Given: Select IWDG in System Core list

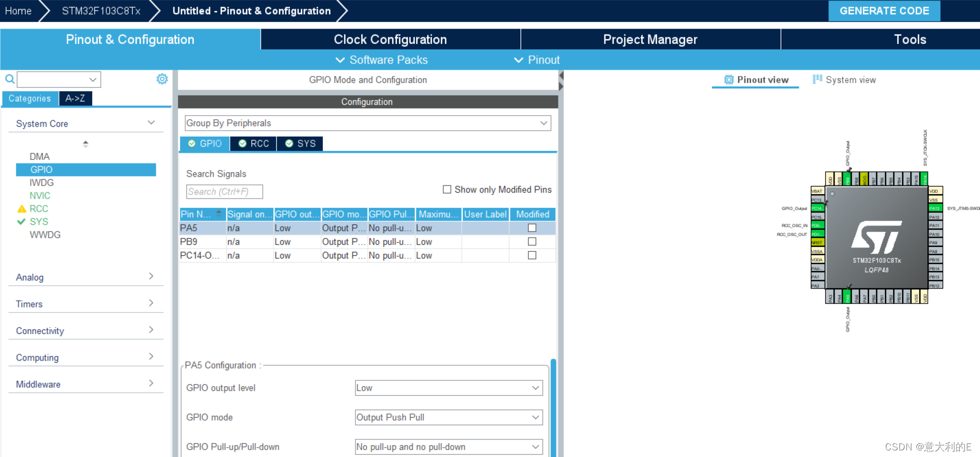Looking at the screenshot, I should 42,183.
